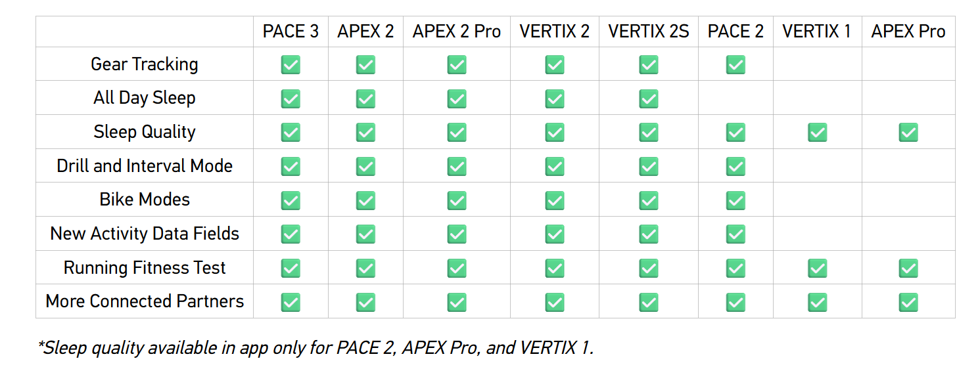
Task: Click the Running Fitness Test row label
Action: (145, 268)
